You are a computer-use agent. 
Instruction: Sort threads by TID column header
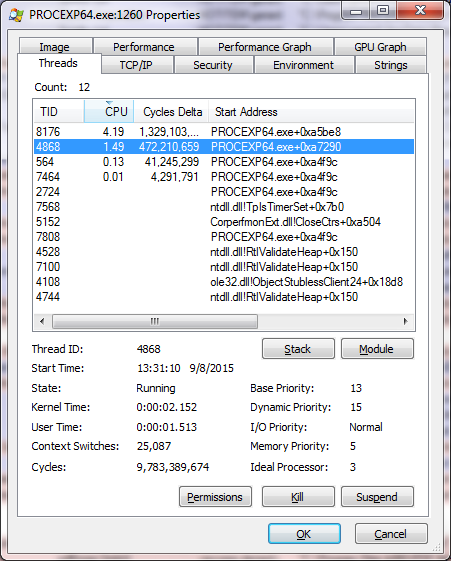pos(59,112)
